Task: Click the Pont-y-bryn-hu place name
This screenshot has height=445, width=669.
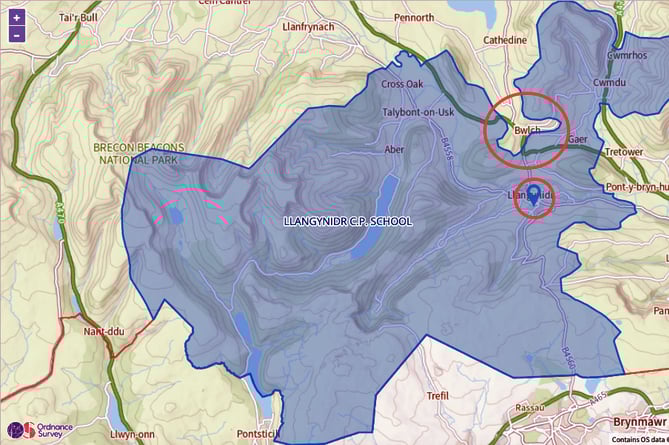Action: (x=637, y=187)
